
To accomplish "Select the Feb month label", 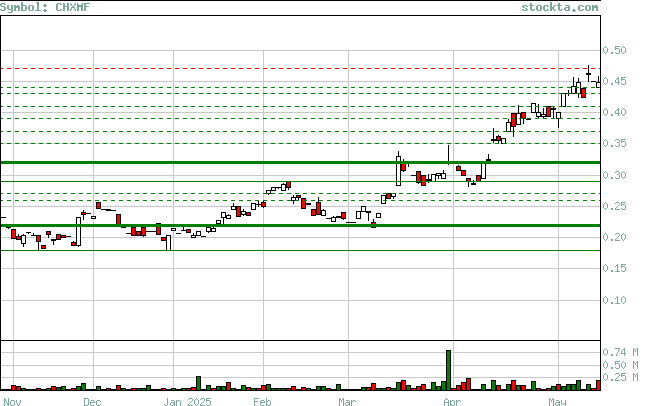I will [x=262, y=402].
